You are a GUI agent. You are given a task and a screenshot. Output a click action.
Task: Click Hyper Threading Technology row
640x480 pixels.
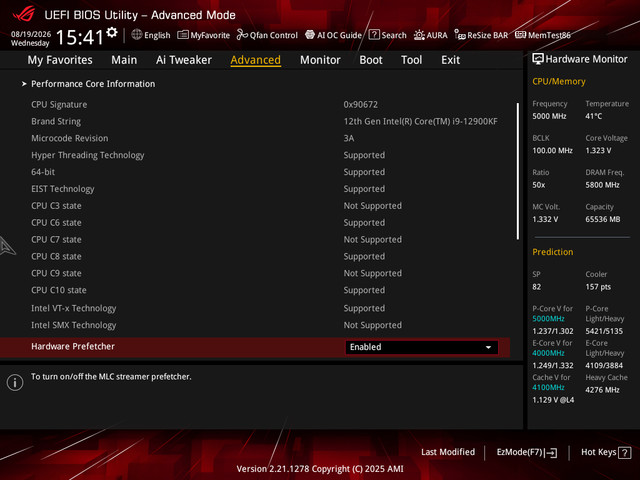88,155
